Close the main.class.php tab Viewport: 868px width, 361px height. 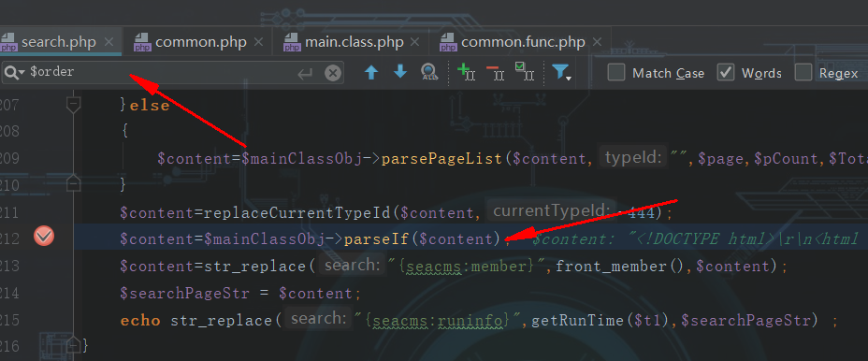point(415,42)
